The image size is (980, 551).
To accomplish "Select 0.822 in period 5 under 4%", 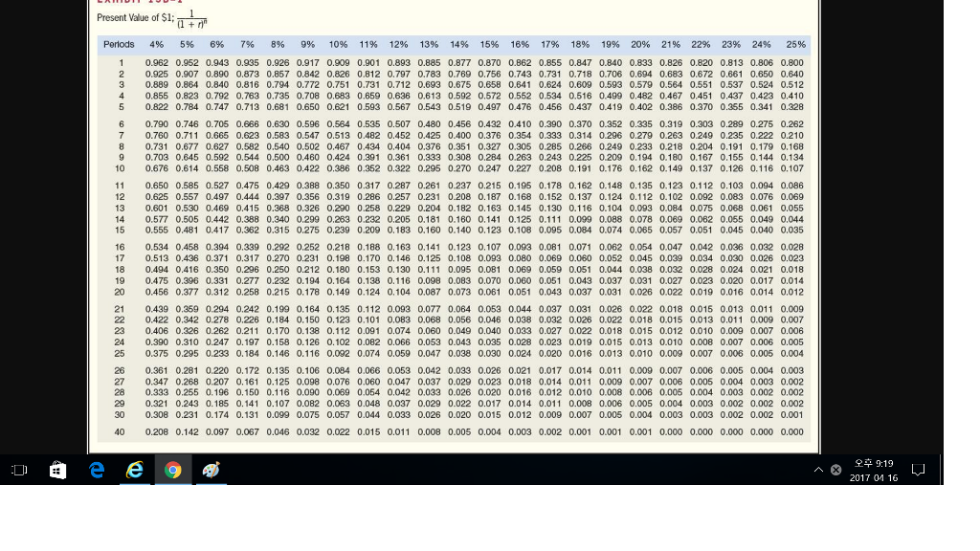I will [x=157, y=107].
